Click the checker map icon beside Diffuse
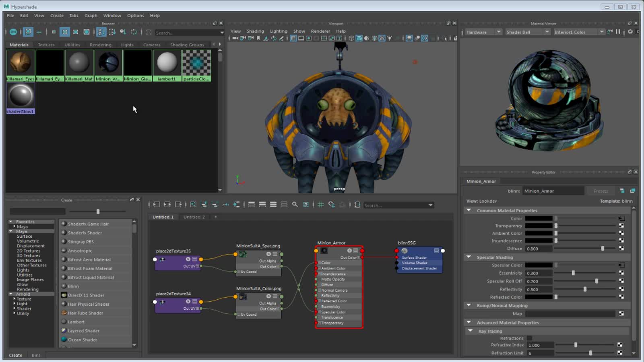 [x=621, y=249]
